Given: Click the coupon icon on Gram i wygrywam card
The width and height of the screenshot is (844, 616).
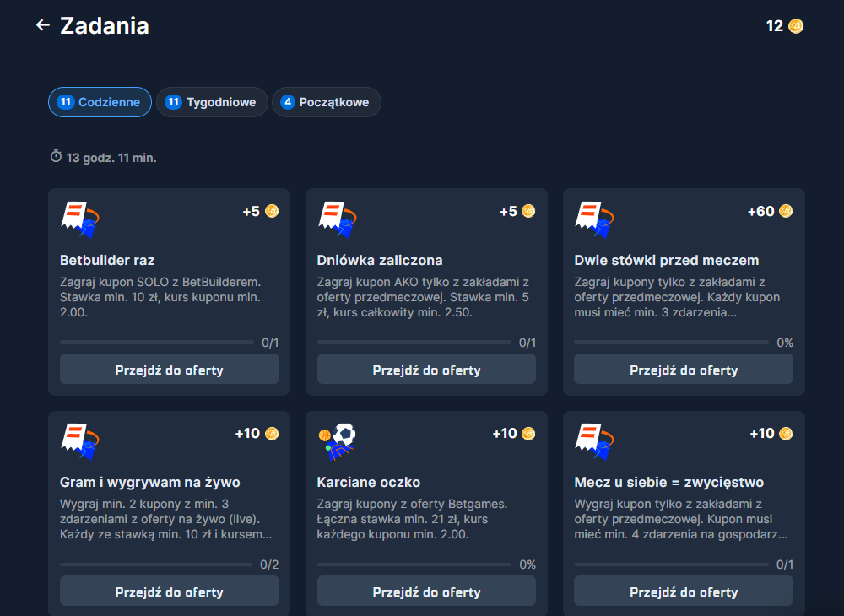Looking at the screenshot, I should [x=79, y=440].
